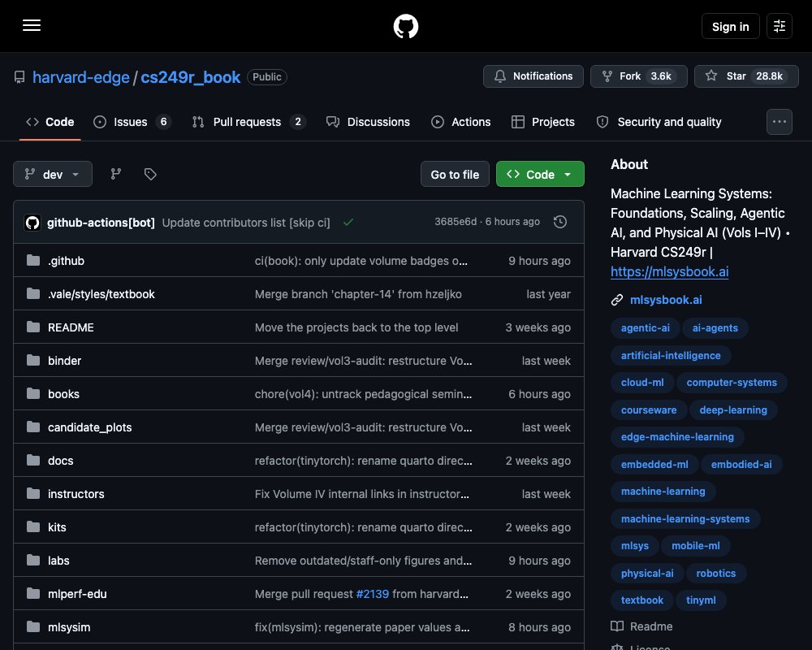The image size is (812, 650).
Task: Open the mlperf-edu folder name
Action: (x=77, y=593)
